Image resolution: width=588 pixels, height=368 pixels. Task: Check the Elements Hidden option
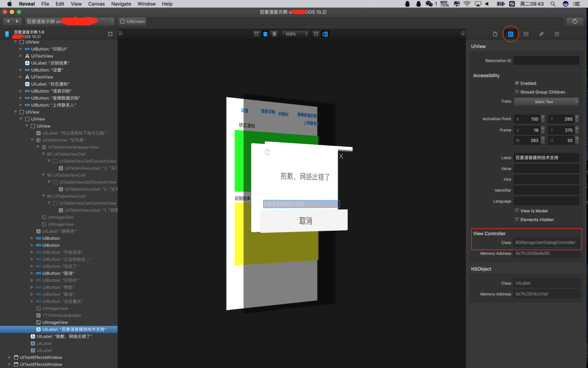click(517, 219)
